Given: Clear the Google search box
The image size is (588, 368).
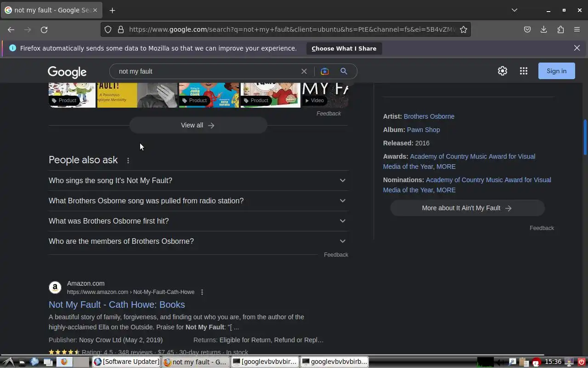Looking at the screenshot, I should (x=304, y=71).
